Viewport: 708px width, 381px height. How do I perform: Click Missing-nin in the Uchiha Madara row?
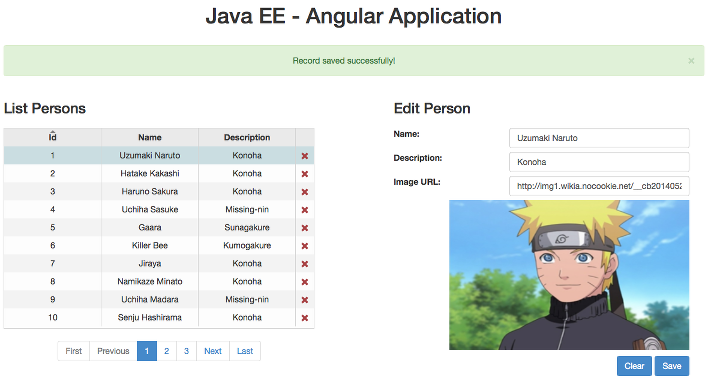(x=247, y=299)
